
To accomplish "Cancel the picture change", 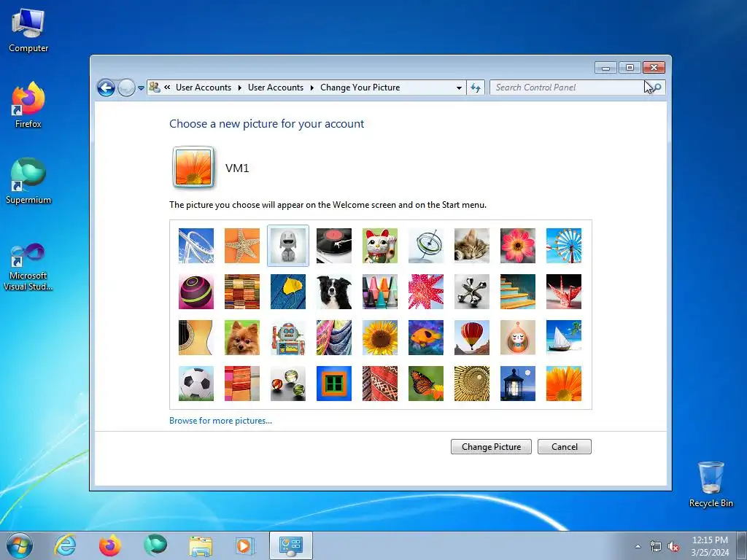I will click(x=565, y=447).
